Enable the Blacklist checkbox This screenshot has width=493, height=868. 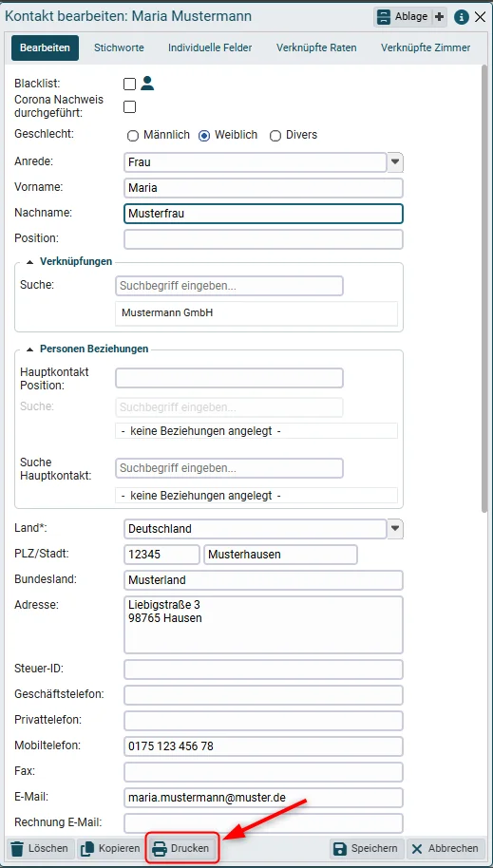(x=129, y=85)
